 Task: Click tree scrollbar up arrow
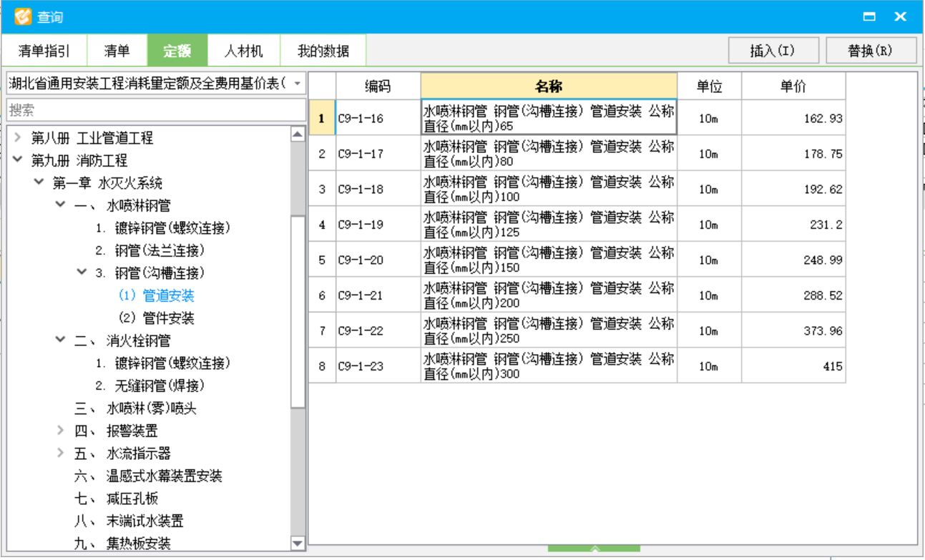pyautogui.click(x=298, y=134)
